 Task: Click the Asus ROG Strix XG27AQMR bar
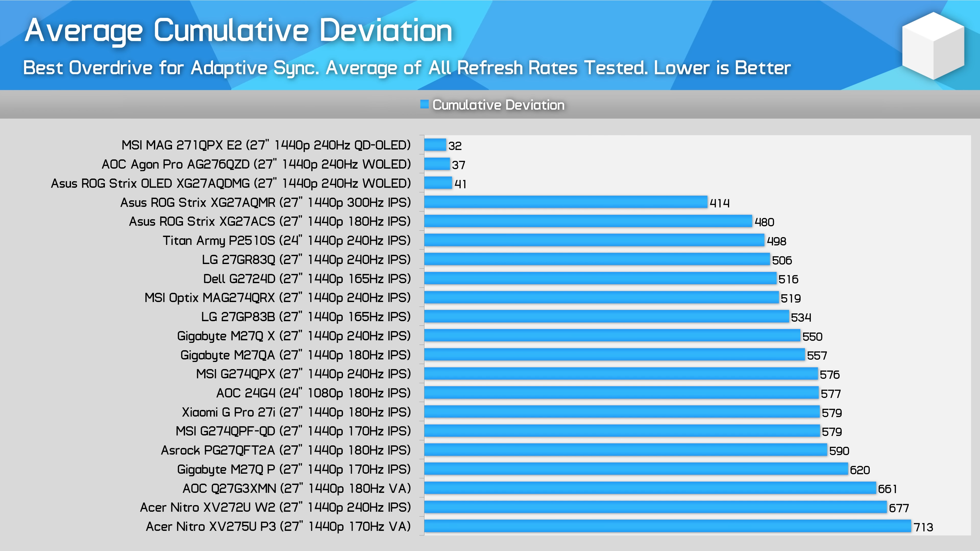(566, 202)
